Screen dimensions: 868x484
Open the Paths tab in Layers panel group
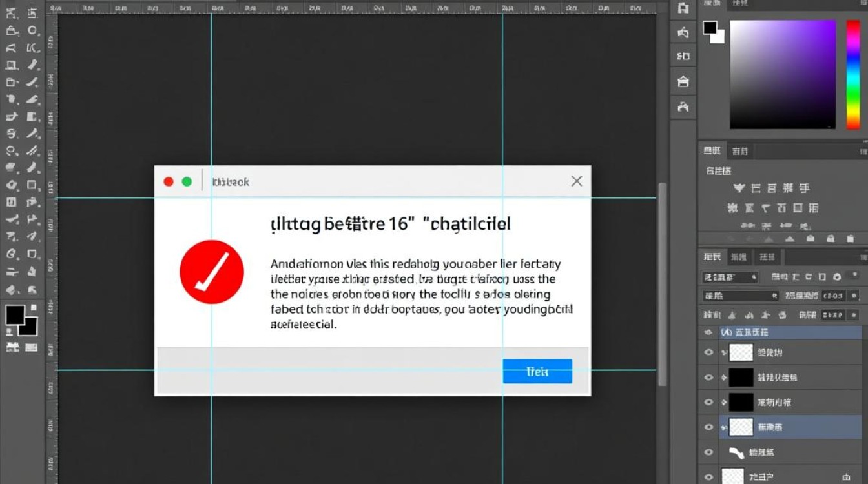pos(767,257)
